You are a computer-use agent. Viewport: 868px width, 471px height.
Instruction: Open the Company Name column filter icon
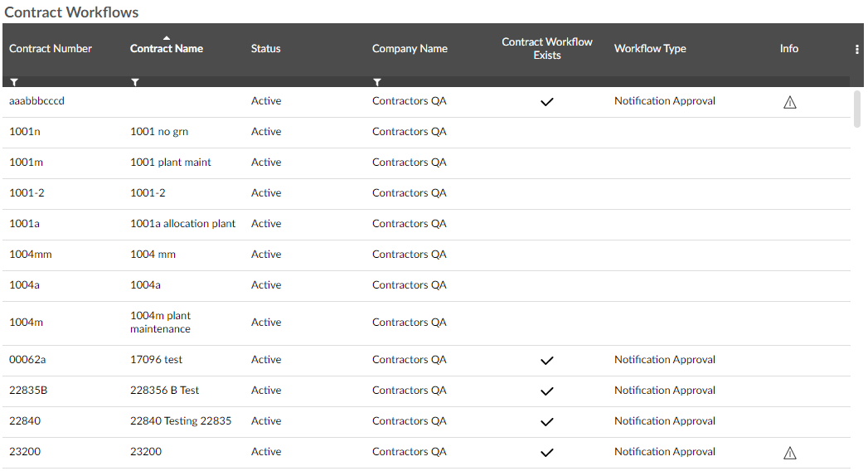coord(377,82)
